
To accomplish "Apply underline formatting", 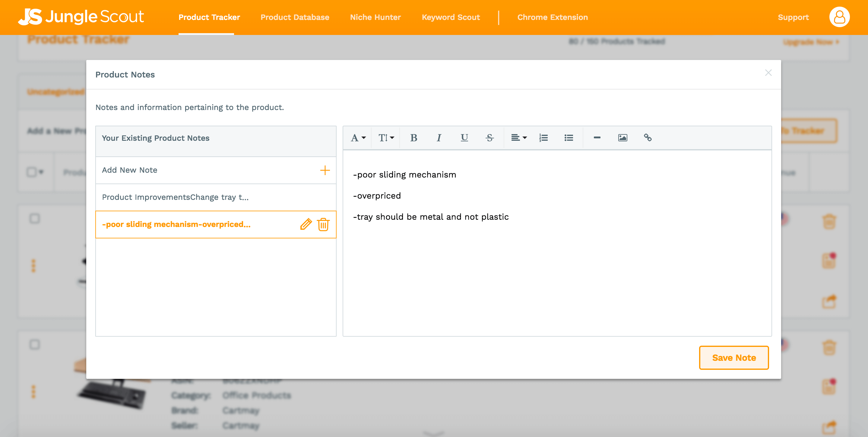I will 464,138.
